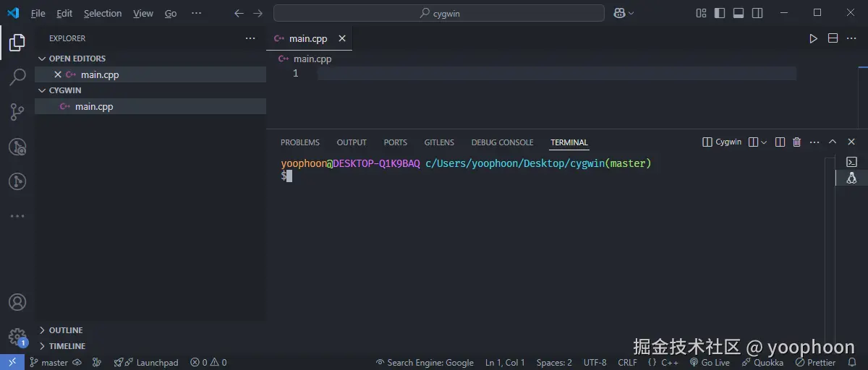
Task: Select the main.cpp editor tab
Action: (310, 38)
